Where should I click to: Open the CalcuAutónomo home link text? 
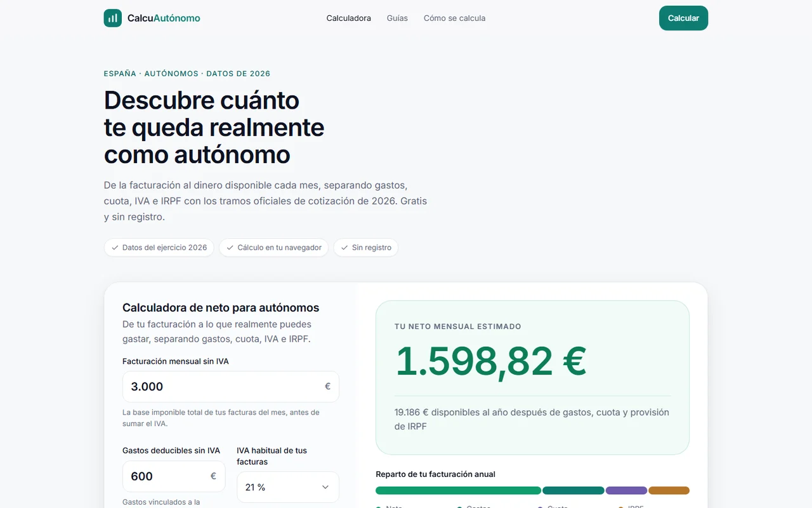coord(164,18)
